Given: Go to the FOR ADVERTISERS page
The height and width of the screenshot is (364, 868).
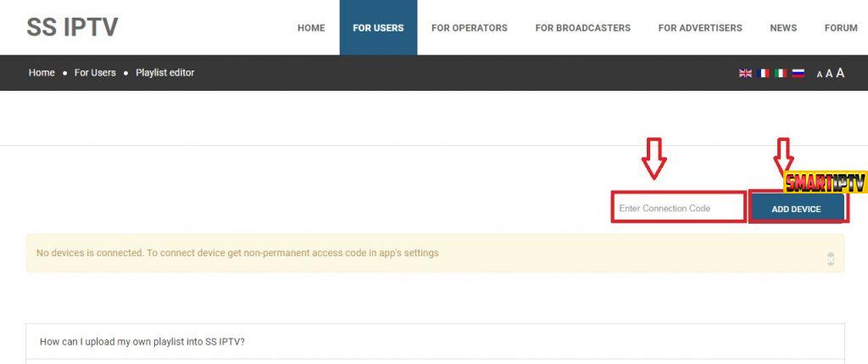Looking at the screenshot, I should point(700,28).
